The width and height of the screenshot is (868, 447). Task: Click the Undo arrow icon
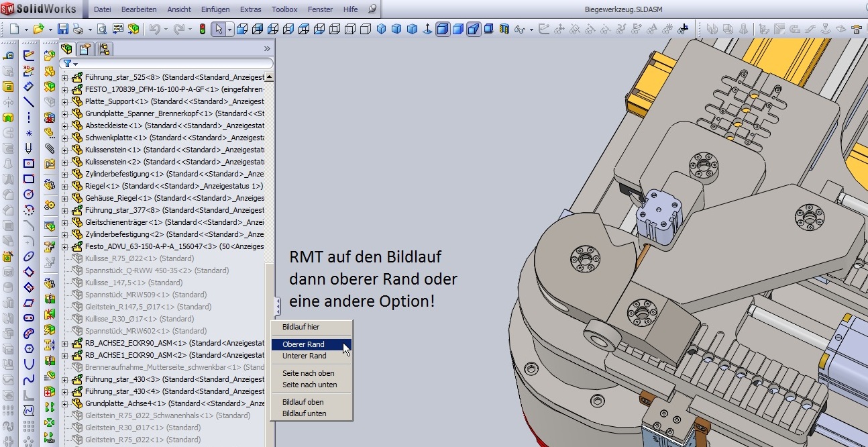[154, 29]
